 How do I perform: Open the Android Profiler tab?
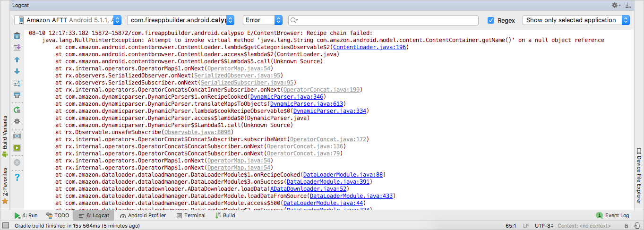143,215
